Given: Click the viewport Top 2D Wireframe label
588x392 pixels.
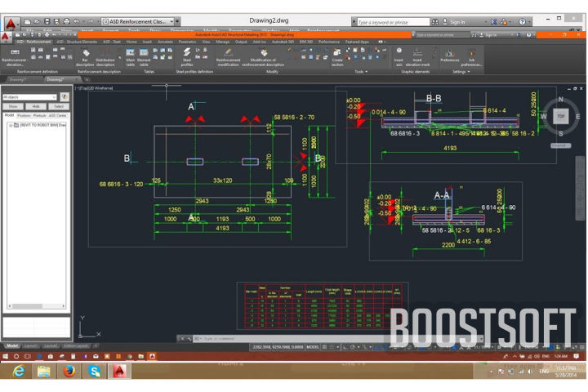Looking at the screenshot, I should (x=95, y=88).
